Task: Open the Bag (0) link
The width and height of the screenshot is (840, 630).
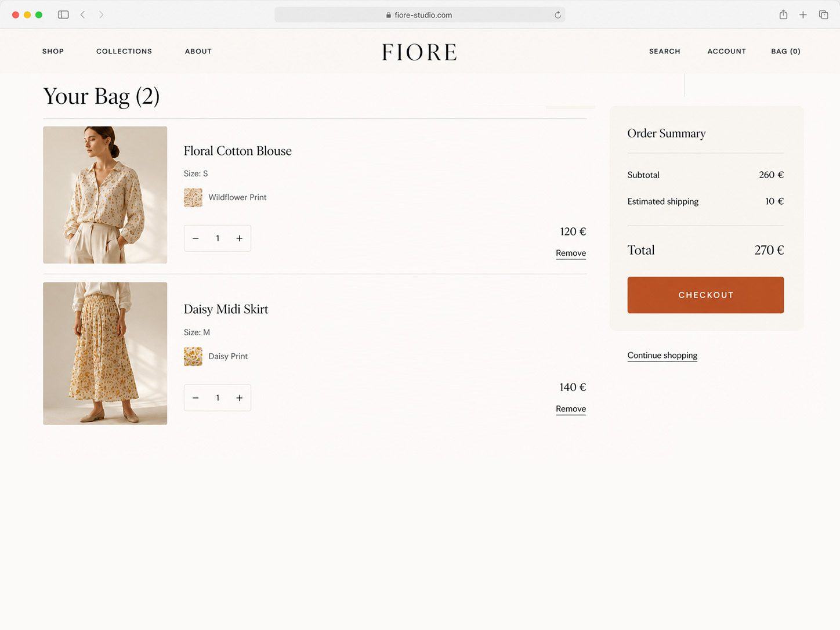Action: tap(785, 51)
